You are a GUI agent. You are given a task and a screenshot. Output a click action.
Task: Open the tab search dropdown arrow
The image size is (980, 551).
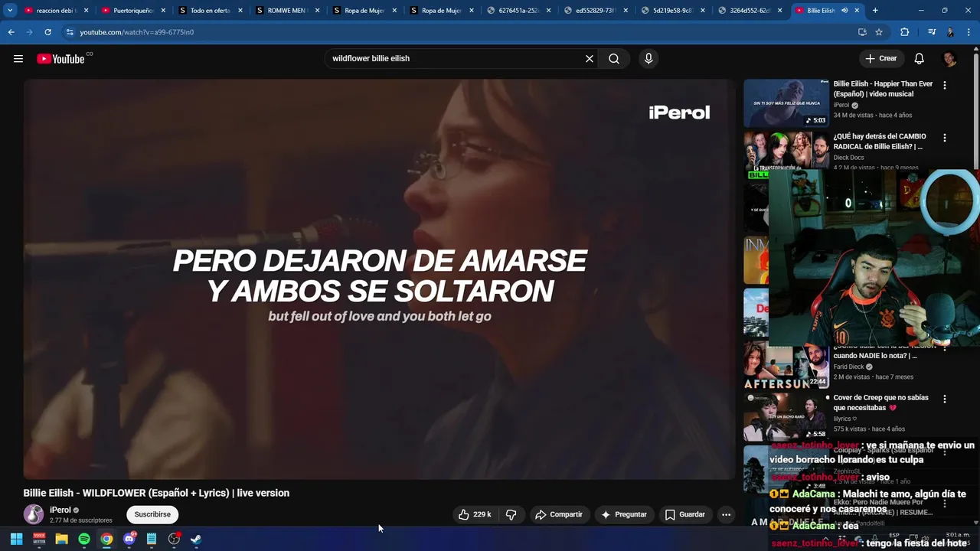tap(10, 11)
